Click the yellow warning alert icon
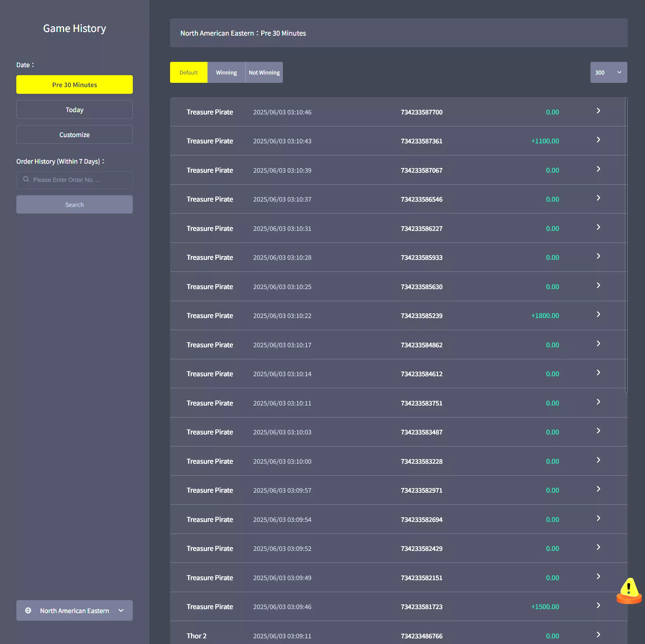 click(x=629, y=591)
